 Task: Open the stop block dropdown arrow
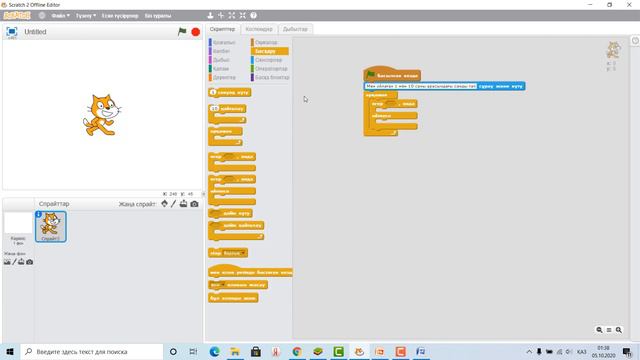pyautogui.click(x=243, y=253)
